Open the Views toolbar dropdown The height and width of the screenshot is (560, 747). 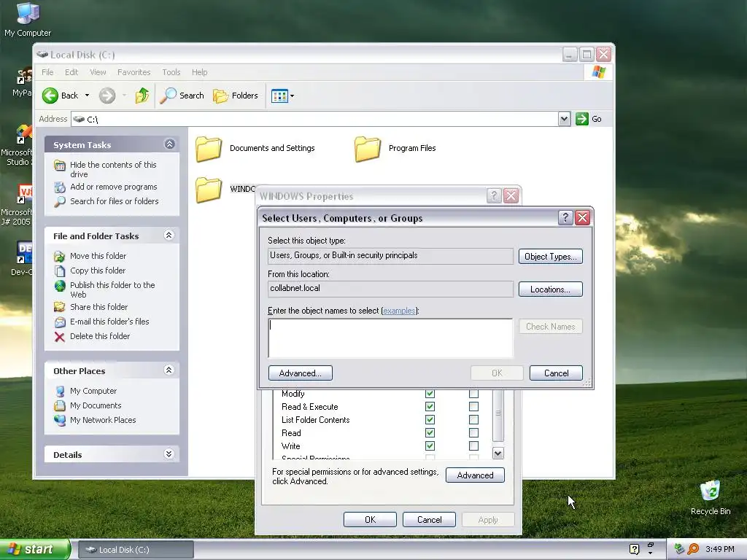(282, 96)
